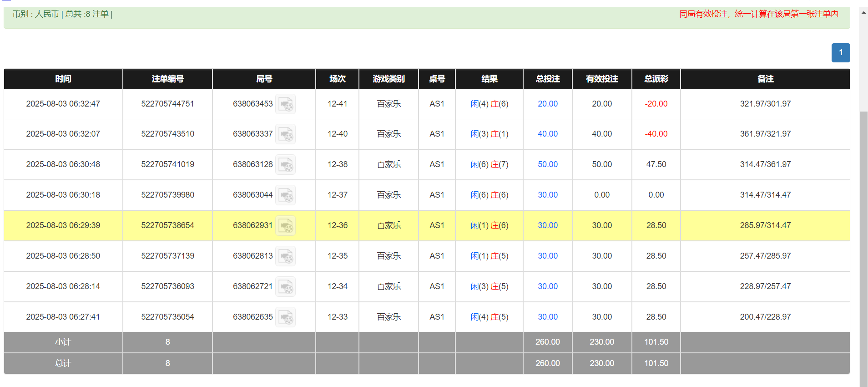Click result 闲(6) 庄(6) tie row
868x387 pixels.
point(489,195)
